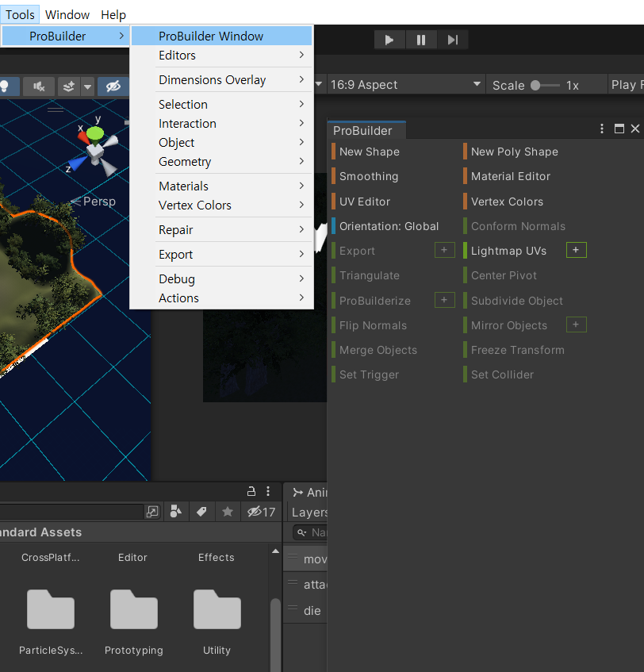
Task: Open Lightmap UVs options plus button
Action: click(x=576, y=250)
